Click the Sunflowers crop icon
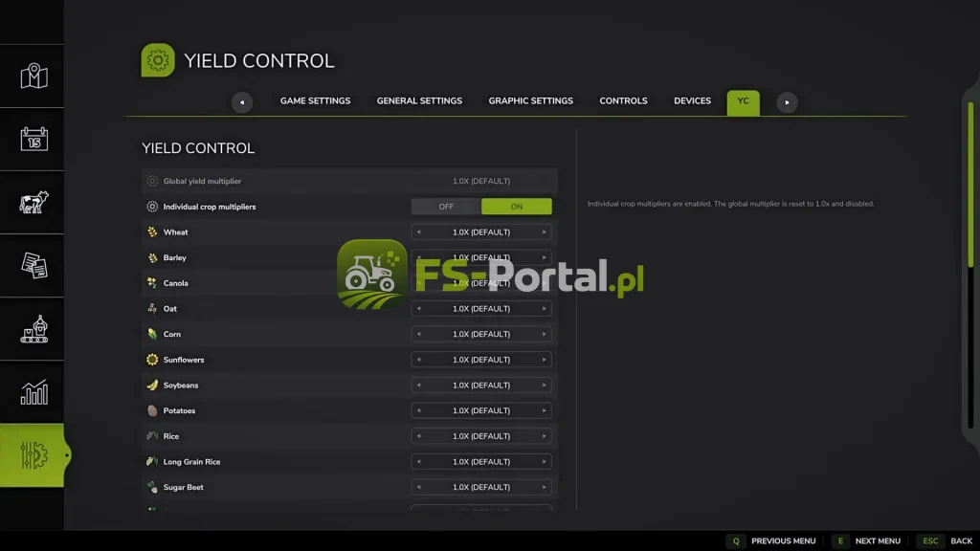The height and width of the screenshot is (551, 980). point(152,360)
